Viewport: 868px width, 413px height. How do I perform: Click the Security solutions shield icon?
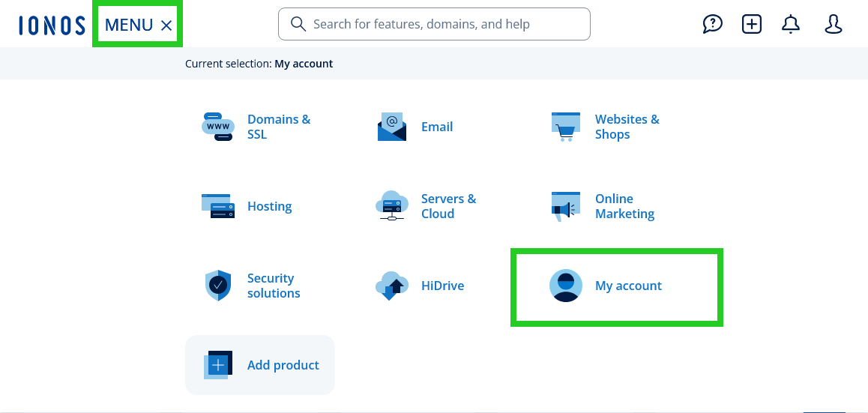(x=217, y=286)
